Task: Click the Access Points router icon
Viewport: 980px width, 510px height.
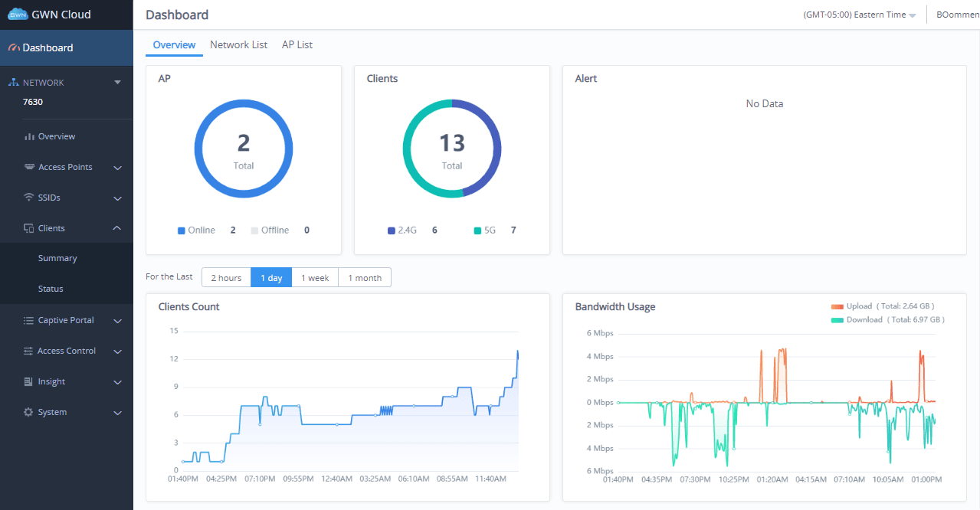Action: point(29,167)
